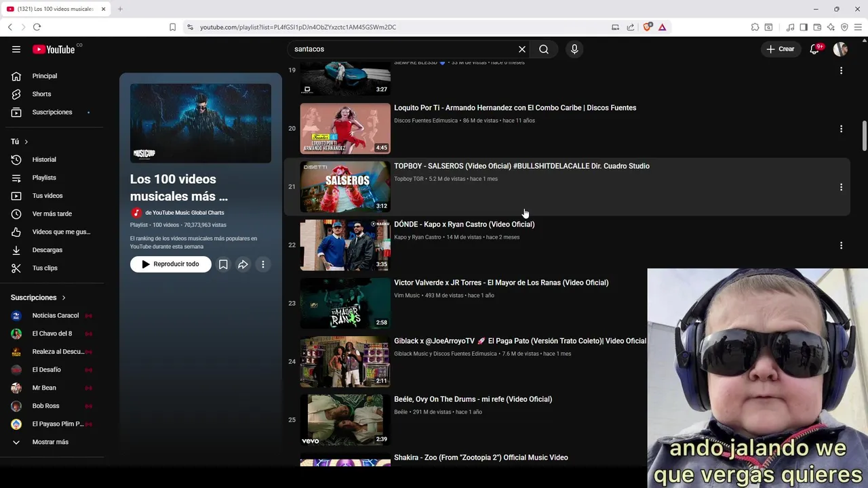
Task: Go back with browser back arrow
Action: click(9, 27)
